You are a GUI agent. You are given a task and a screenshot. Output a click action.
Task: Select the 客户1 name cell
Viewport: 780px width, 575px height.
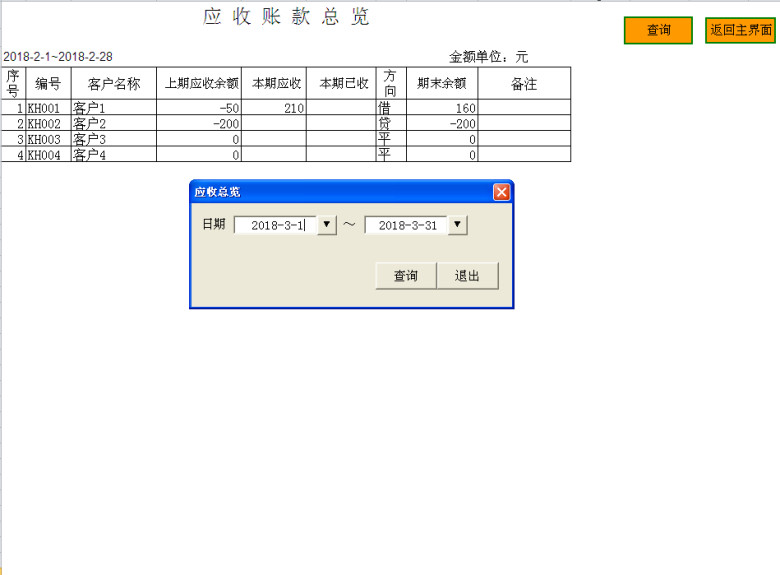(114, 107)
